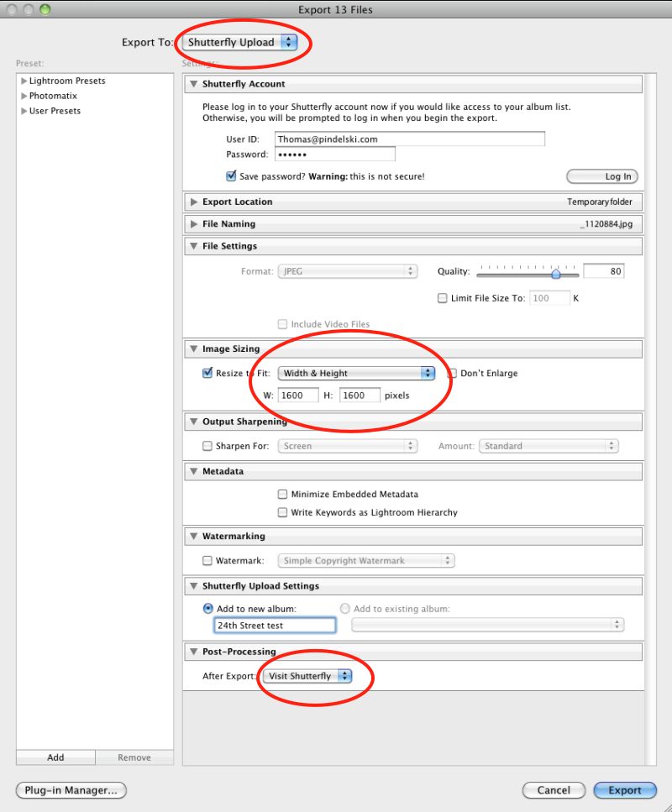Enable the Watermark checkbox

tap(207, 560)
